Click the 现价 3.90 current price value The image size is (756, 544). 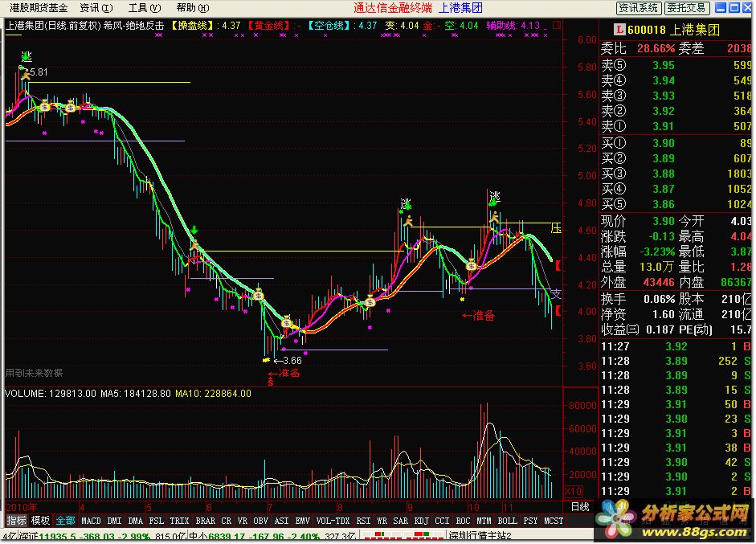(664, 221)
